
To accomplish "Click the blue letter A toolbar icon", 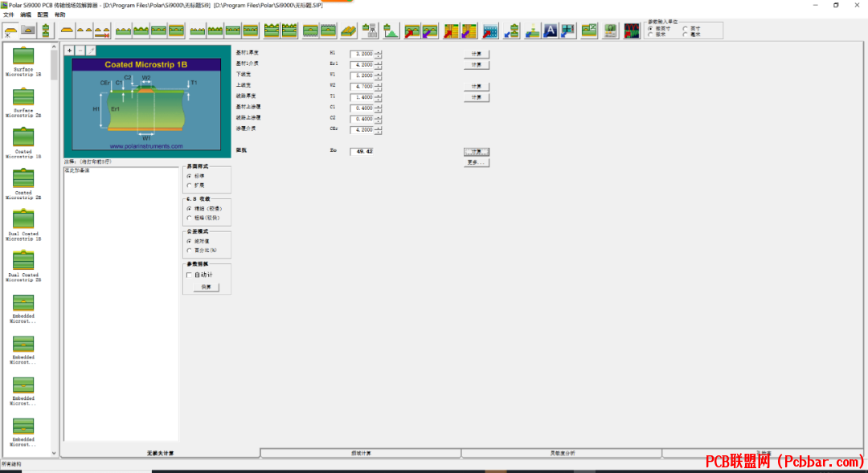I will click(551, 31).
